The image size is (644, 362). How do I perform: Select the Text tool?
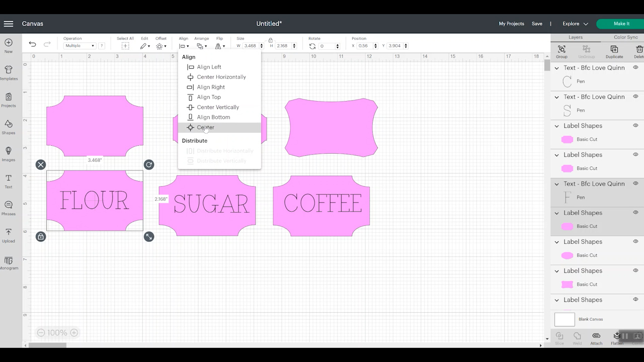(9, 178)
